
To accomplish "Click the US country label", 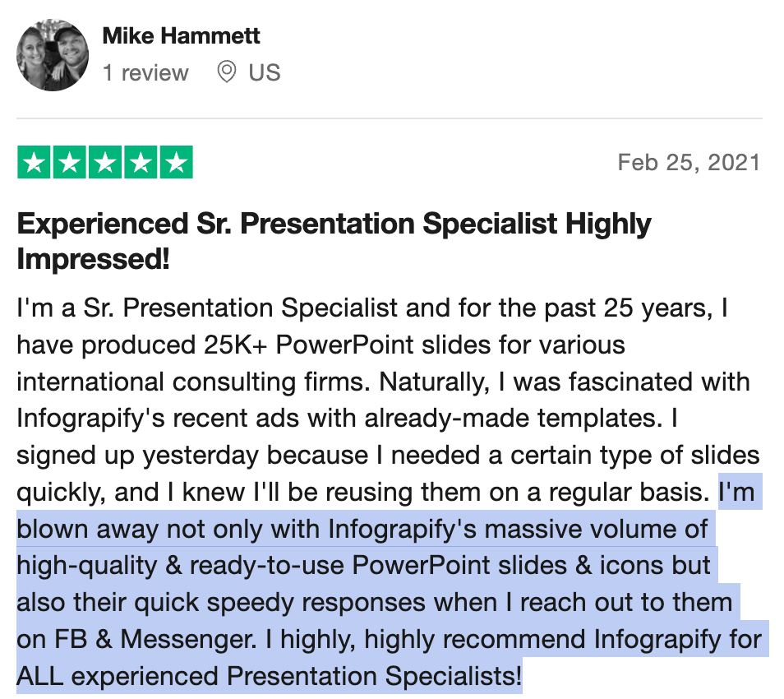I will click(x=265, y=73).
